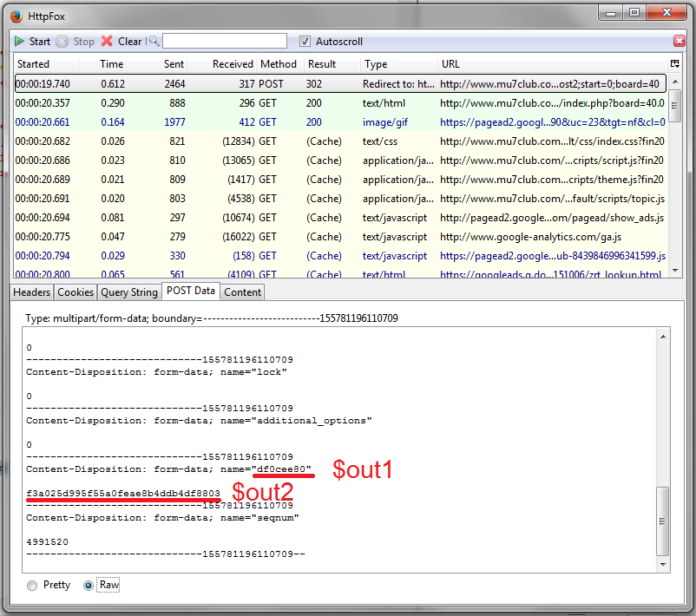Maximize the HttpFox window
This screenshot has width=696, height=616.
pos(634,13)
